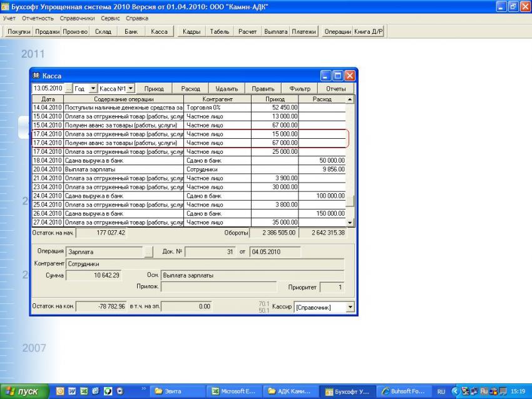Open the Отчетность menu

38,18
